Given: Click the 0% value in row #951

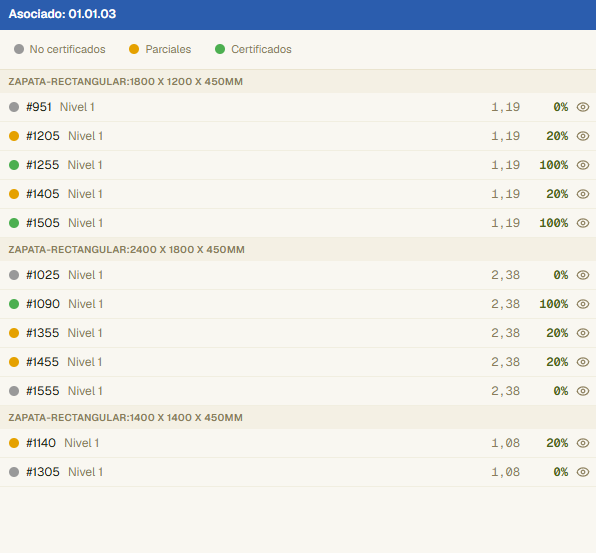Looking at the screenshot, I should (x=561, y=107).
